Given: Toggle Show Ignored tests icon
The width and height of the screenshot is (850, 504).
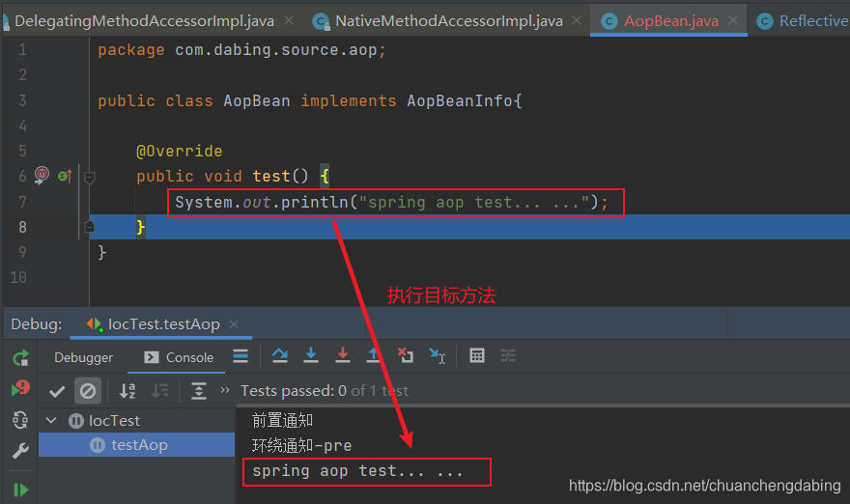Looking at the screenshot, I should [88, 391].
